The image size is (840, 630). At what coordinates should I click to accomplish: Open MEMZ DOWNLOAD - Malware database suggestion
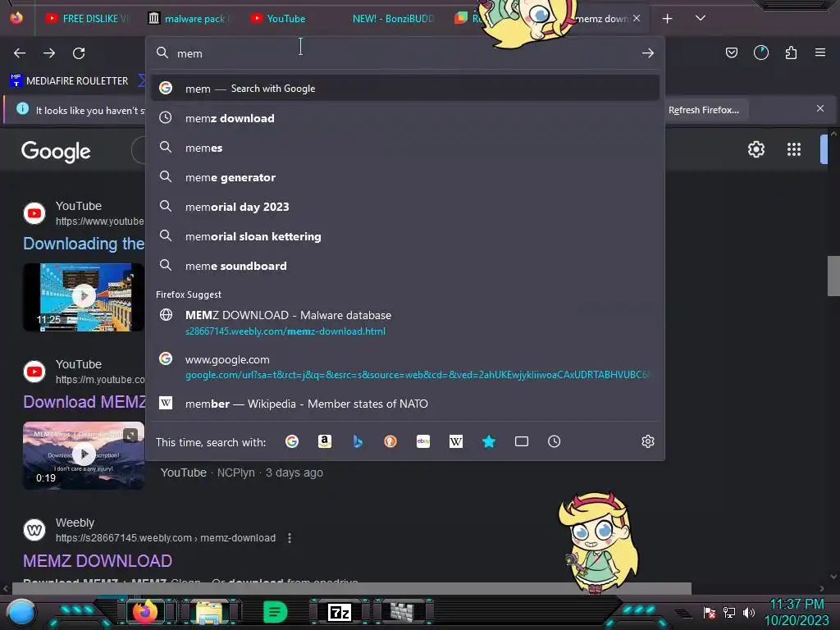coord(405,322)
